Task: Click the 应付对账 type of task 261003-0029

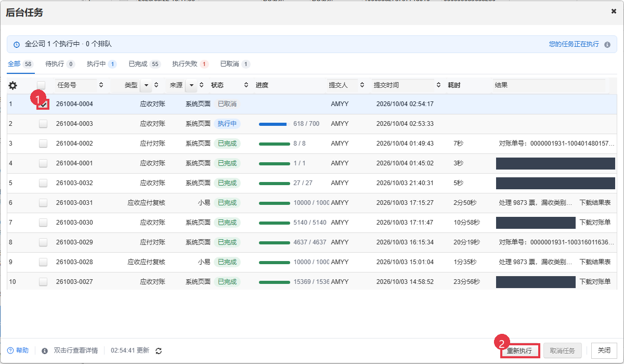Action: 153,242
